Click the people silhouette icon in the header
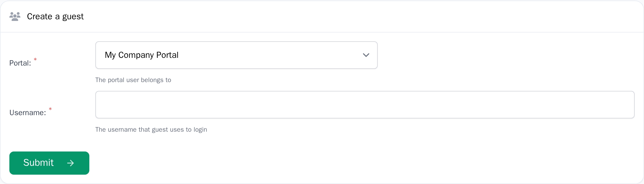 (x=15, y=16)
